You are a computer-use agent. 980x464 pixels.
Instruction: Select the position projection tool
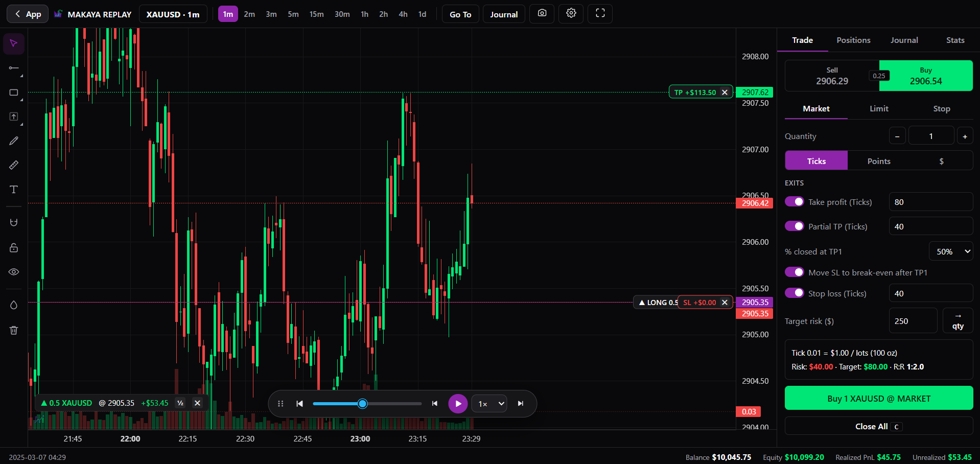pos(14,117)
